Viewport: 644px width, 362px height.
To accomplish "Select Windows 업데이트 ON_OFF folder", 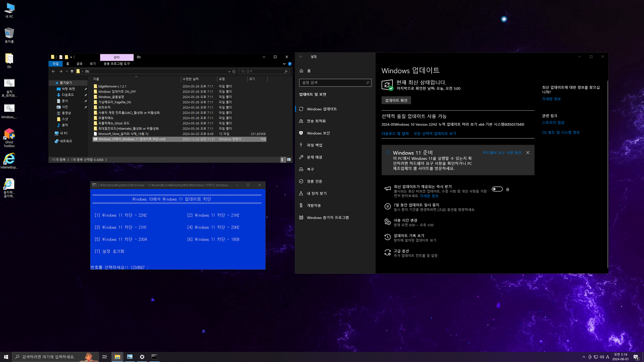I will click(x=117, y=92).
